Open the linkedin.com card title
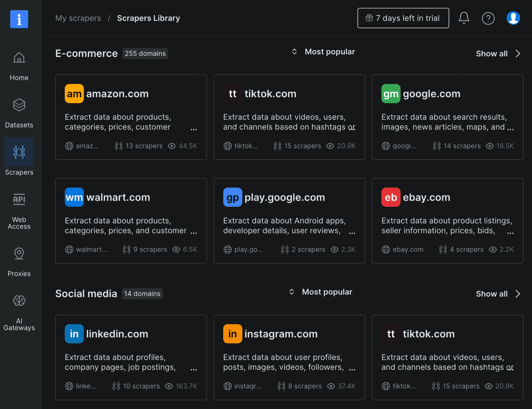This screenshot has height=409, width=532. (x=117, y=334)
